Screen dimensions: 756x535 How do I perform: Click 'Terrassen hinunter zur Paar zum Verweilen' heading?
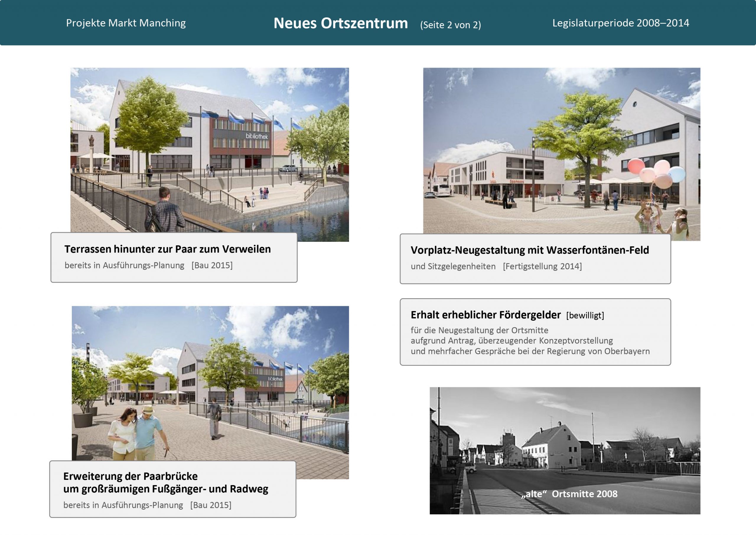pyautogui.click(x=167, y=249)
